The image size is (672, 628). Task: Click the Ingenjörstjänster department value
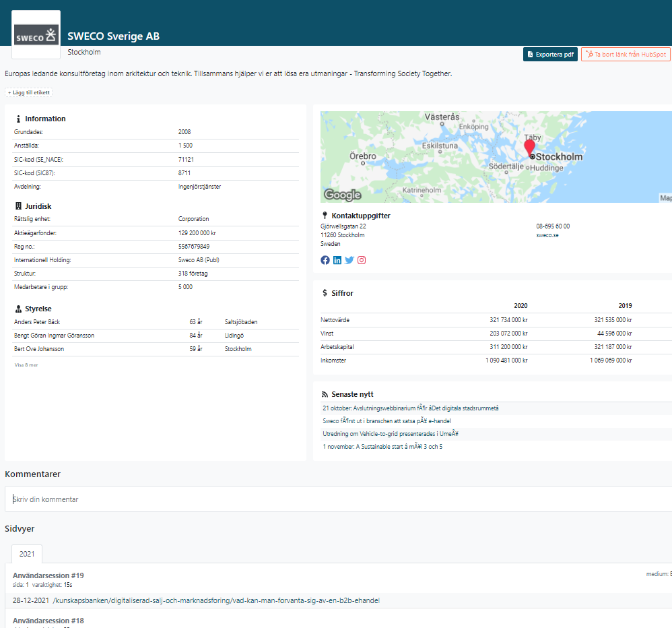[x=200, y=187]
